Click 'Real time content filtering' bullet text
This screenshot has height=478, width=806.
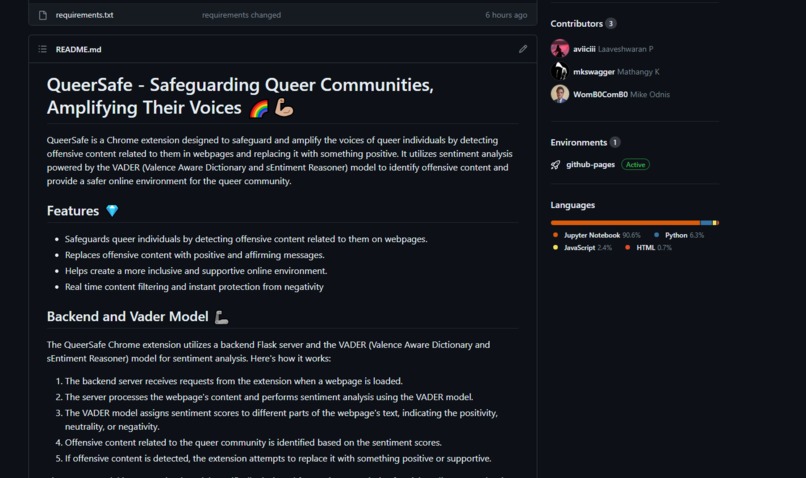point(194,287)
